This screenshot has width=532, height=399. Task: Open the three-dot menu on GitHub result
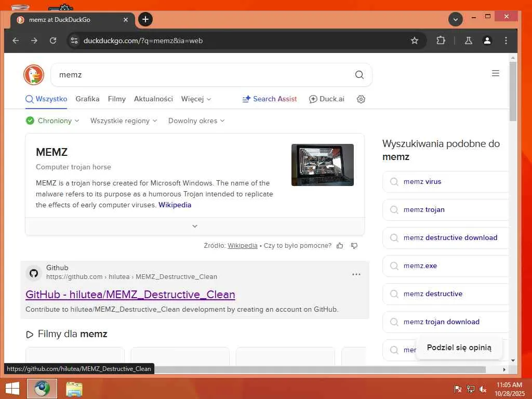356,274
